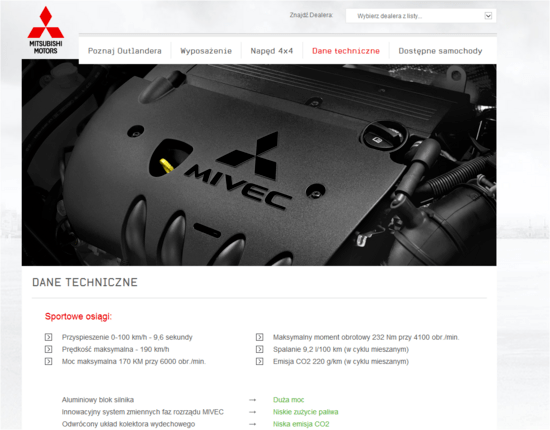550x430 pixels.
Task: Click 'Emisja CO2 220 g/km' text
Action: (x=307, y=361)
